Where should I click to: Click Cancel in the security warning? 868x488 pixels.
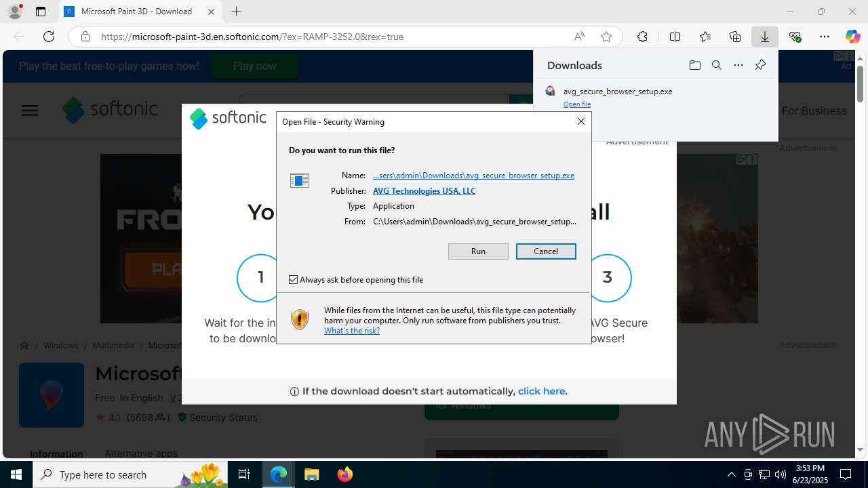coord(546,251)
